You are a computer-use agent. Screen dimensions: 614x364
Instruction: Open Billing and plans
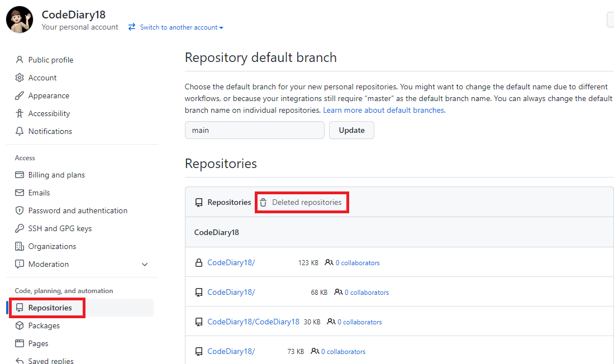tap(56, 175)
